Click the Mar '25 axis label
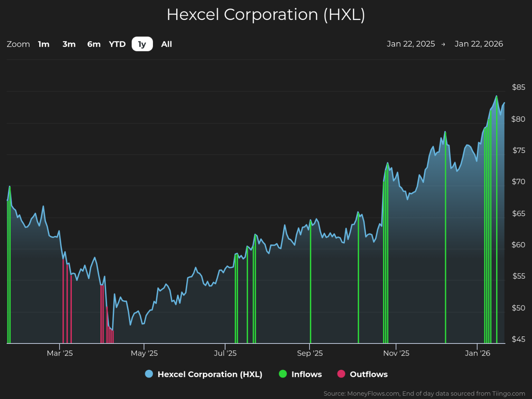 pos(60,353)
